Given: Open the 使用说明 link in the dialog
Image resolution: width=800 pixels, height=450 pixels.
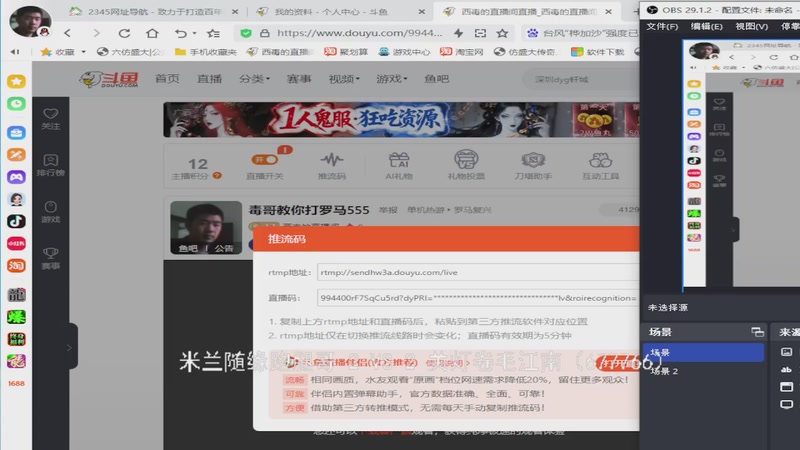Looking at the screenshot, I should [447, 363].
